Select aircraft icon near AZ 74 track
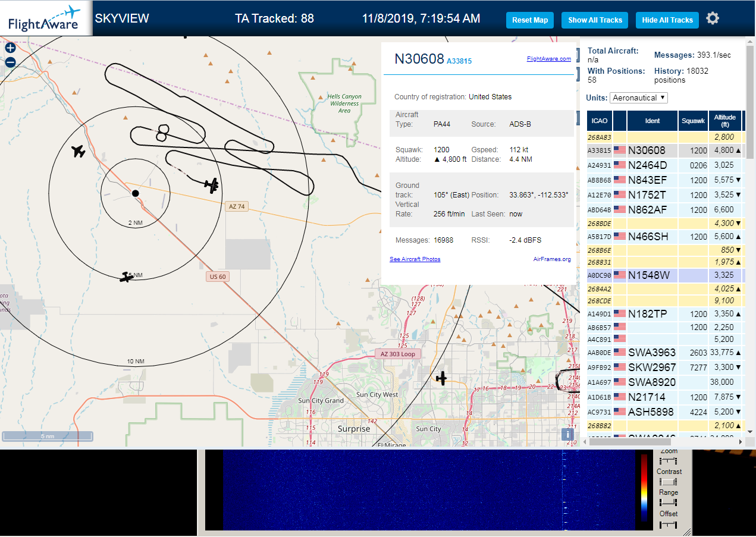 212,184
